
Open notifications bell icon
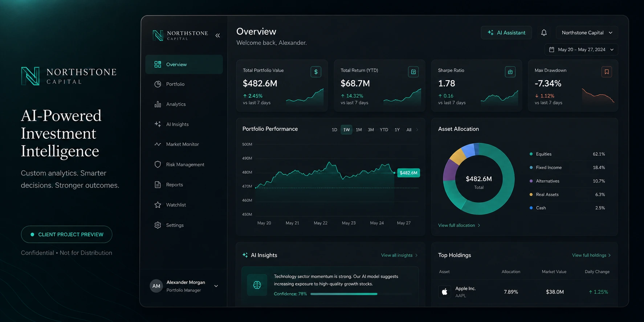544,33
